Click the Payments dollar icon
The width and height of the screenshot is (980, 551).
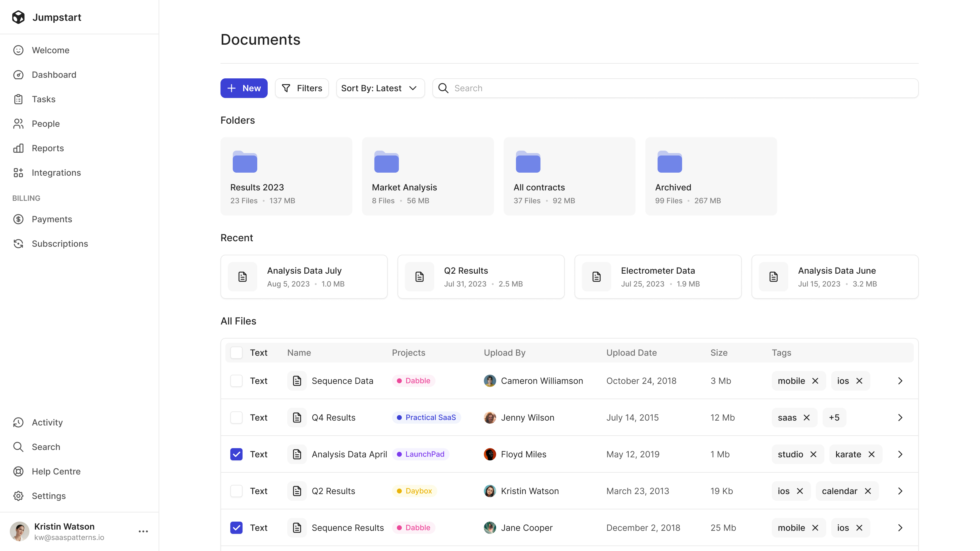click(x=18, y=219)
